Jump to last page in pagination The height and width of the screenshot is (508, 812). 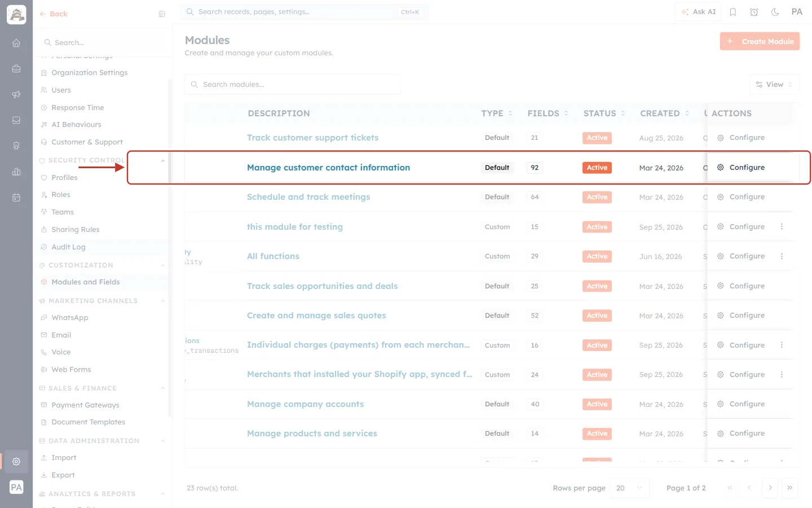pos(790,488)
